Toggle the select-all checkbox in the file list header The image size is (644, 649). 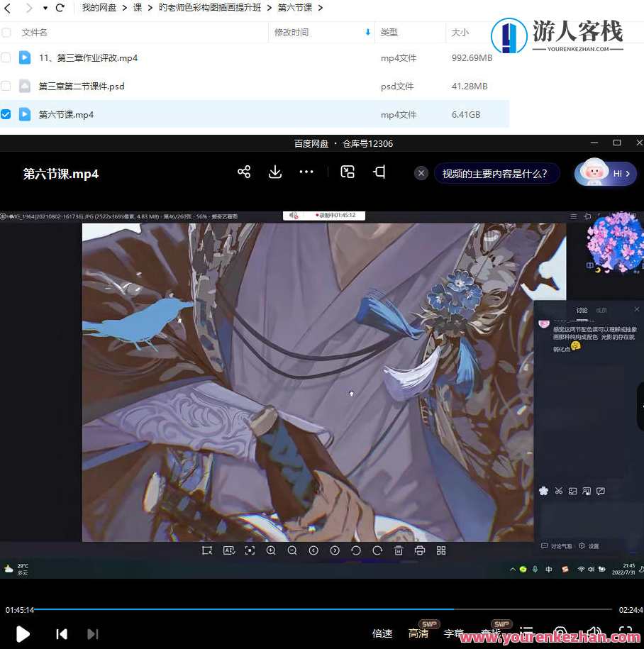point(6,32)
